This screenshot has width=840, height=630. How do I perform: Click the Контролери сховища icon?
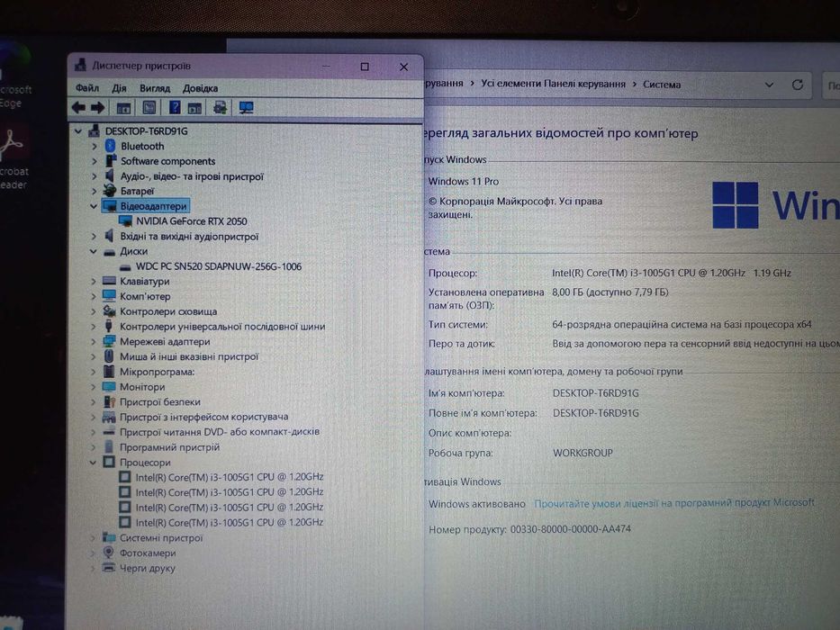pos(109,310)
